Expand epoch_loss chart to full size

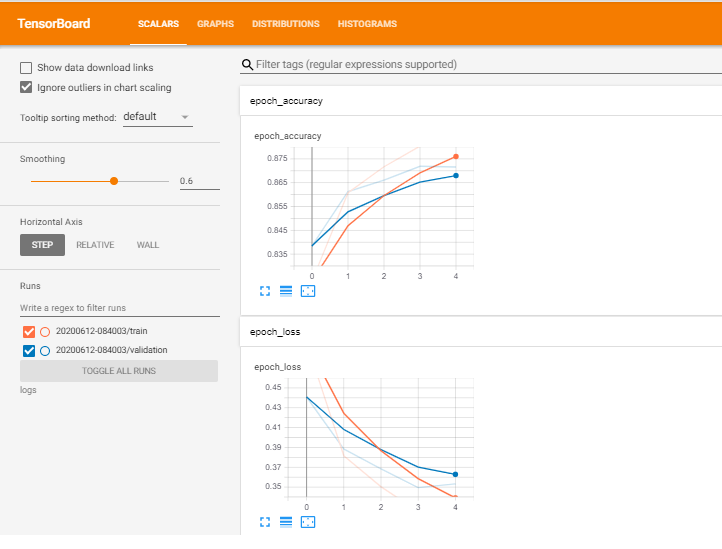pyautogui.click(x=265, y=522)
